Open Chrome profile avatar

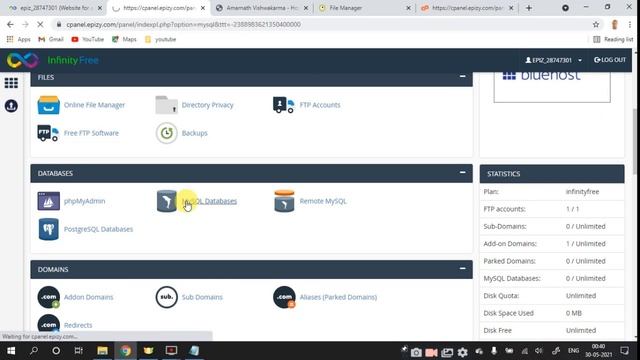[615, 24]
